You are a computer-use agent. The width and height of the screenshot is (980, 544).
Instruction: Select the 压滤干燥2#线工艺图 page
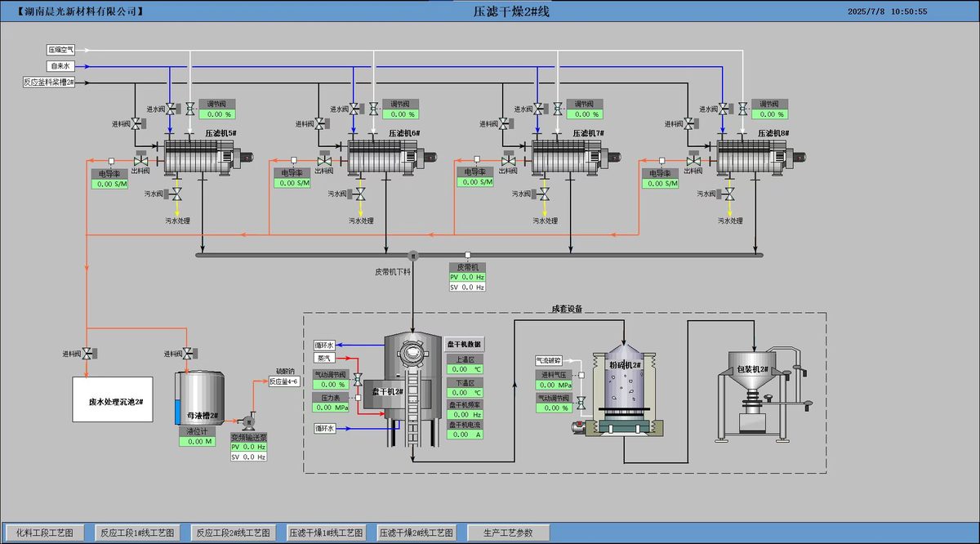coord(416,533)
